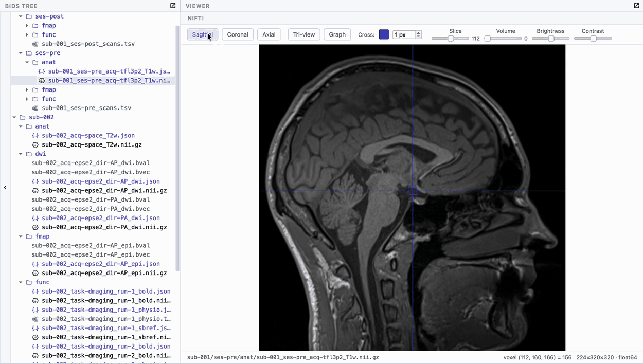The image size is (643, 364).
Task: Collapse the sidebar with the left chevron
Action: [x=5, y=188]
